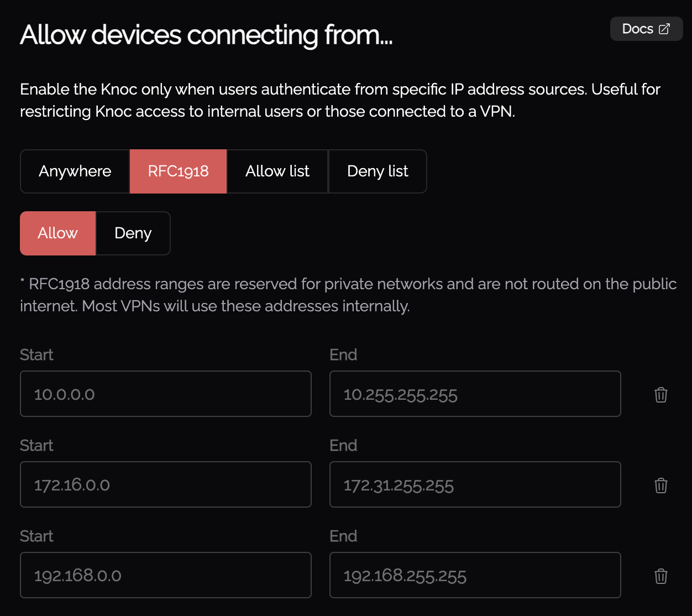
Task: Click the End field showing 10.255.255.255
Action: coord(475,394)
